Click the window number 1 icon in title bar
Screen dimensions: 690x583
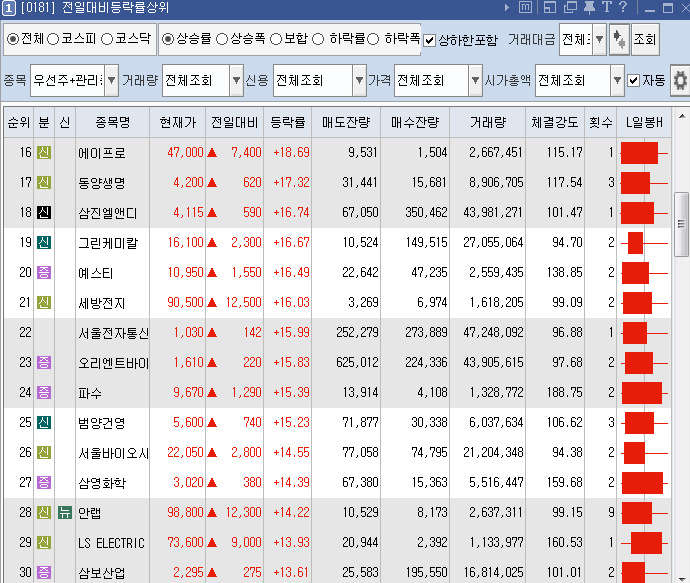click(9, 8)
